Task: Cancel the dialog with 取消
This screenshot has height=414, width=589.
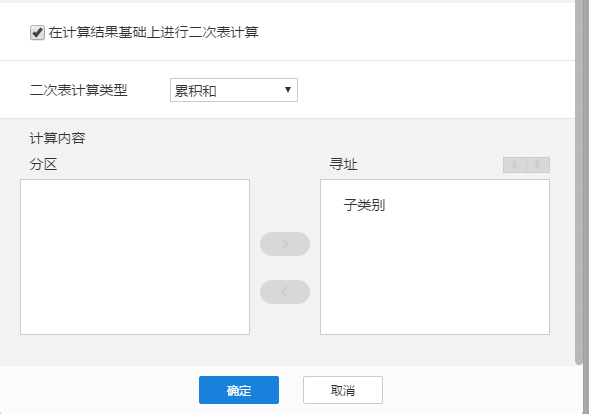Action: point(343,390)
